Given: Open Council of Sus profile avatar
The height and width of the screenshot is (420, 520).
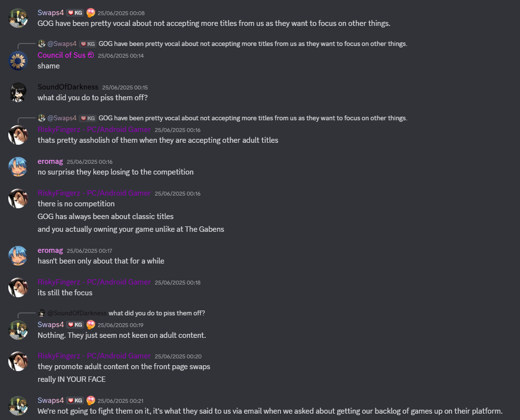Looking at the screenshot, I should (x=18, y=60).
